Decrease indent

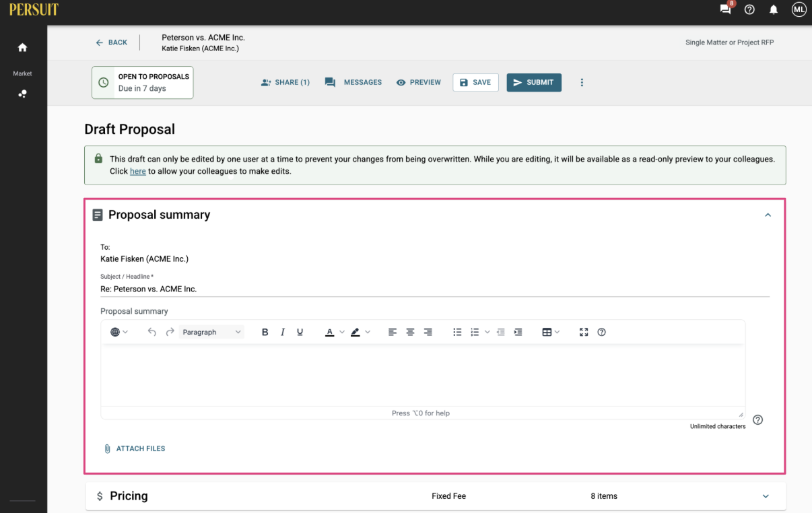point(500,332)
